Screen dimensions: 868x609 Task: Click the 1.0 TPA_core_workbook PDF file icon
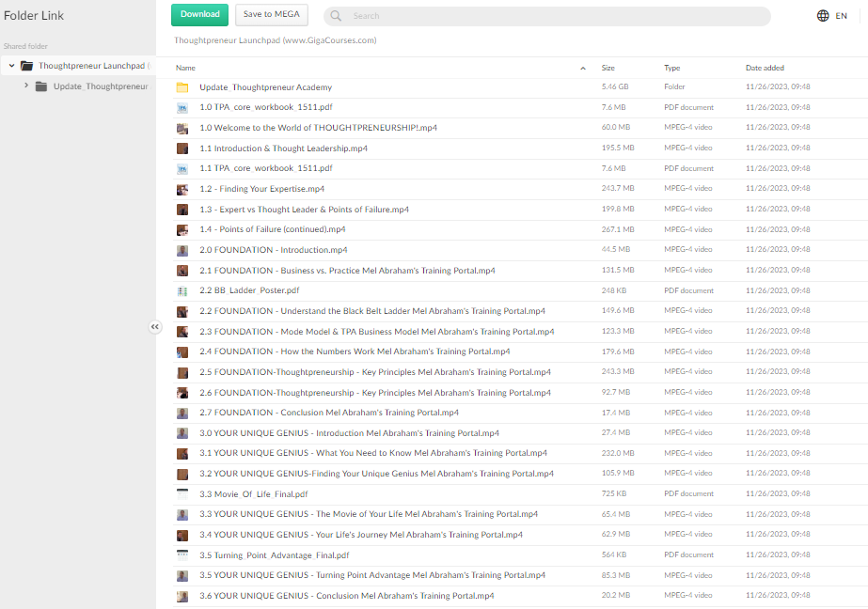182,108
